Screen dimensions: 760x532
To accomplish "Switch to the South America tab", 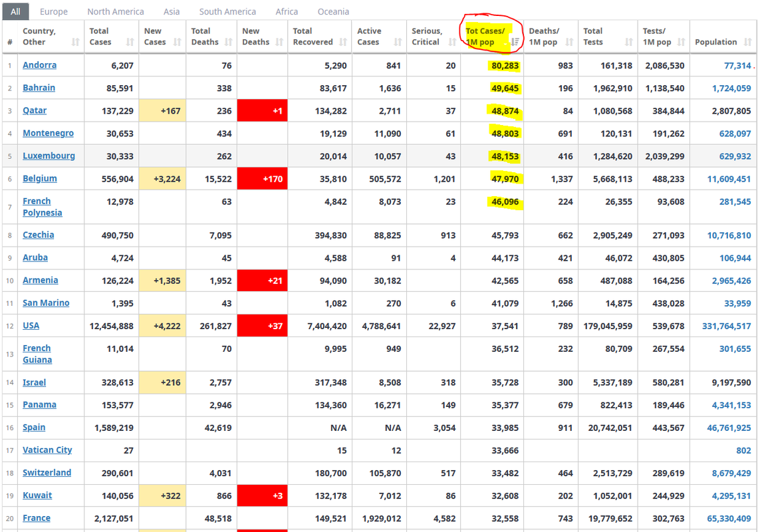I will point(227,12).
